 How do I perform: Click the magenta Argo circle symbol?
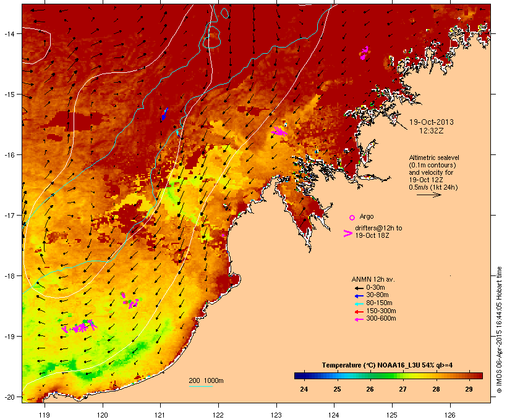[352, 217]
